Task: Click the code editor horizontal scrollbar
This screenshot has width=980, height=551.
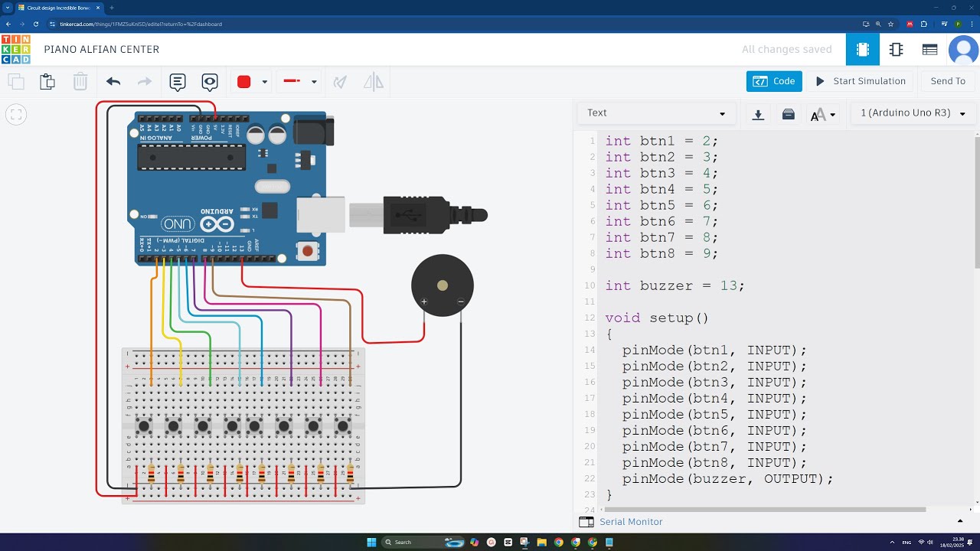Action: [764, 509]
